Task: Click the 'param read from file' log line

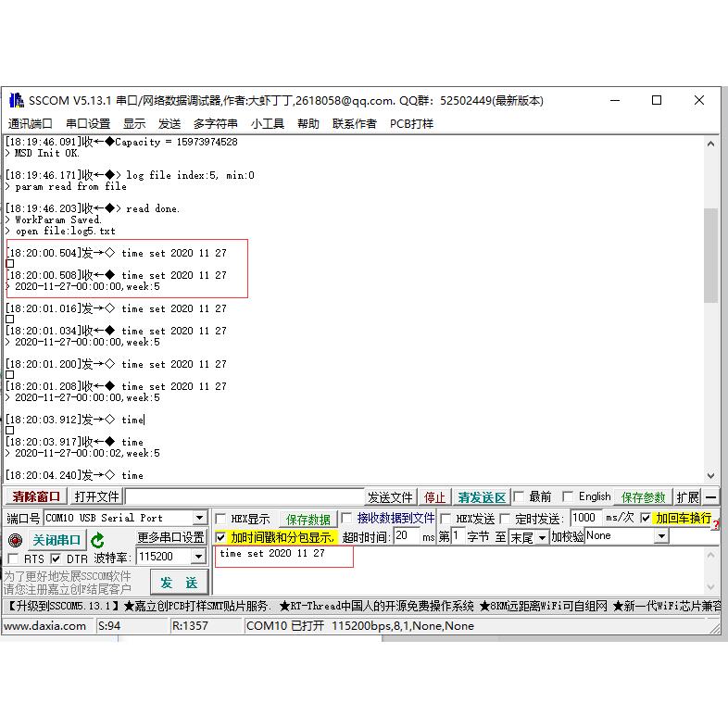Action: coord(70,187)
